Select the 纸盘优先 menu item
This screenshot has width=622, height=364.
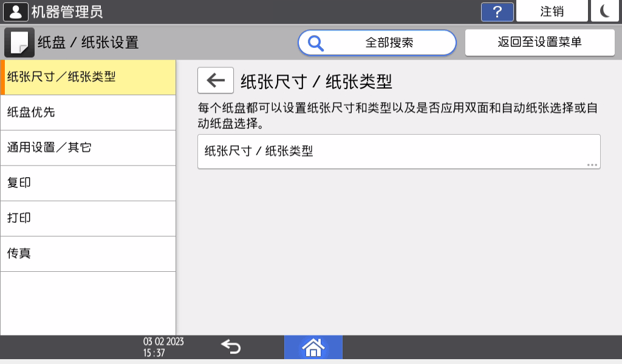(88, 112)
